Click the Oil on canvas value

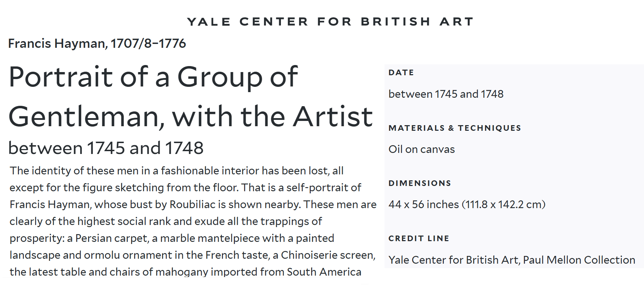point(421,149)
